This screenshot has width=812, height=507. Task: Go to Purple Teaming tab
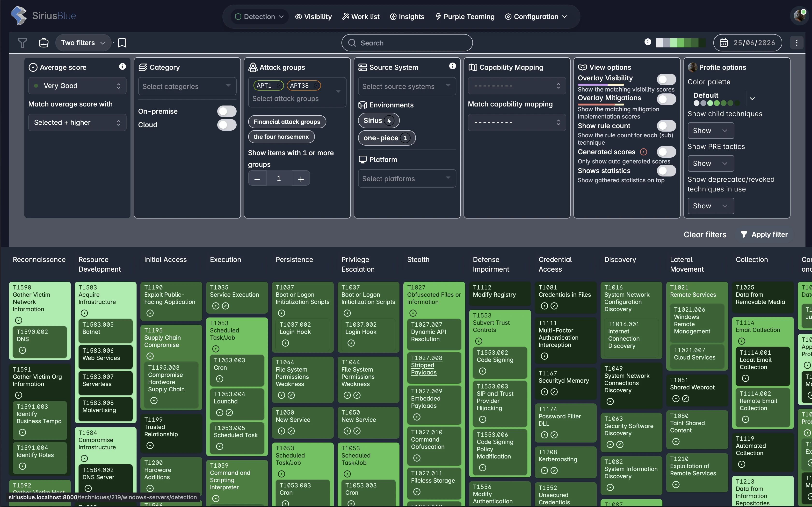click(465, 17)
